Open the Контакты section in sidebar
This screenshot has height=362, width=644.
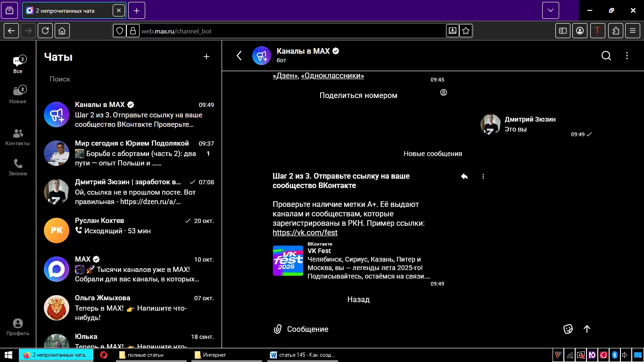(18, 137)
